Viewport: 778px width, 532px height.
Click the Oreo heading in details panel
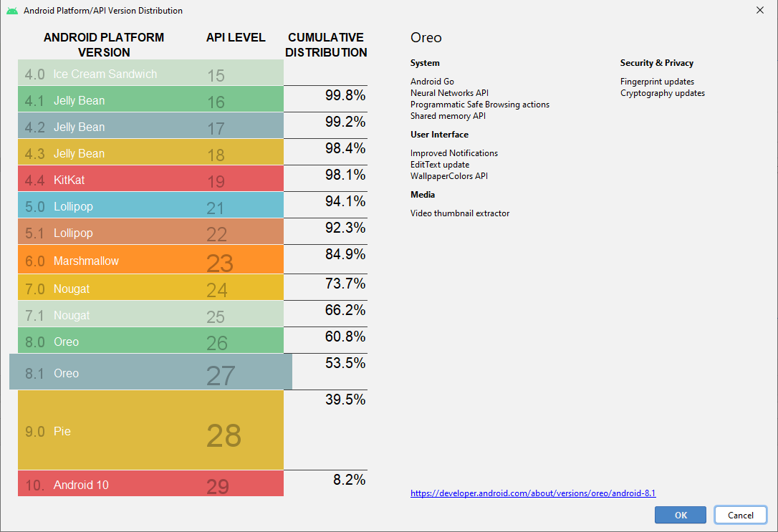[426, 38]
